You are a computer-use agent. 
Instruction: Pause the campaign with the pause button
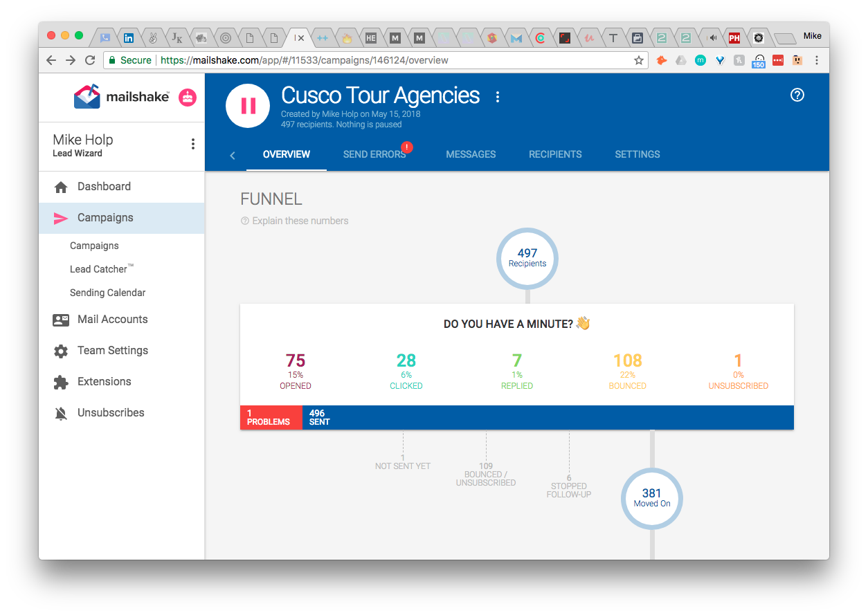(248, 106)
